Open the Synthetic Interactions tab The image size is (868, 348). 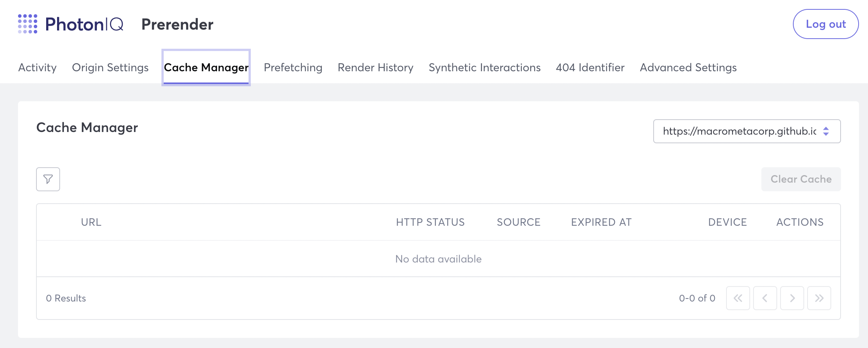coord(484,67)
